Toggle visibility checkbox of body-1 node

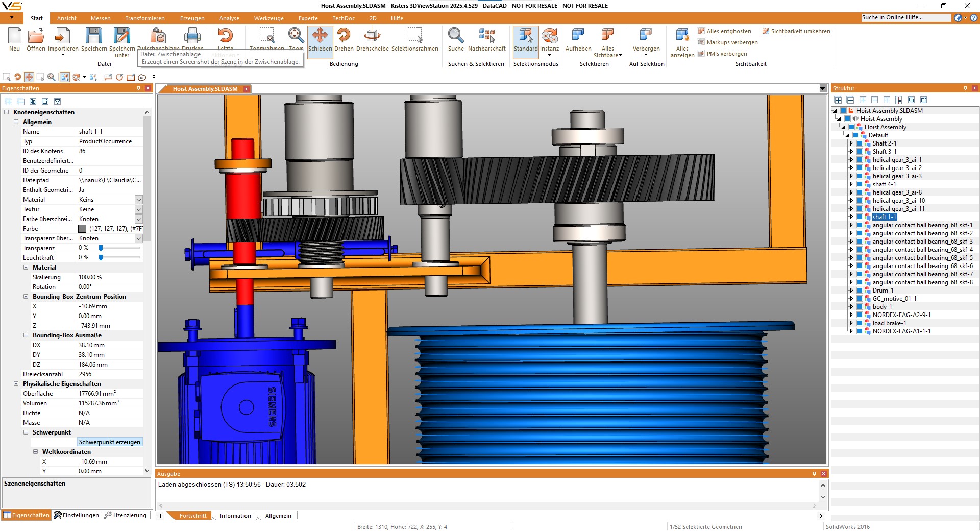point(860,307)
